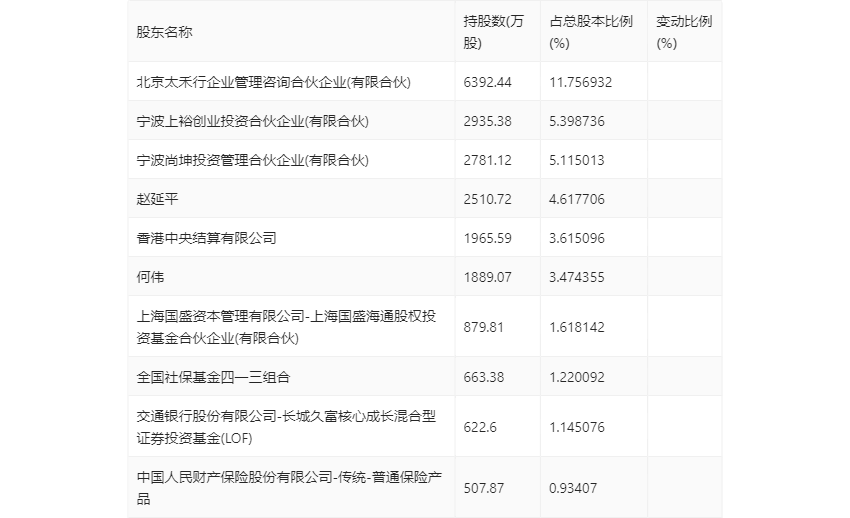Click the percentage 5.398736

[x=577, y=121]
